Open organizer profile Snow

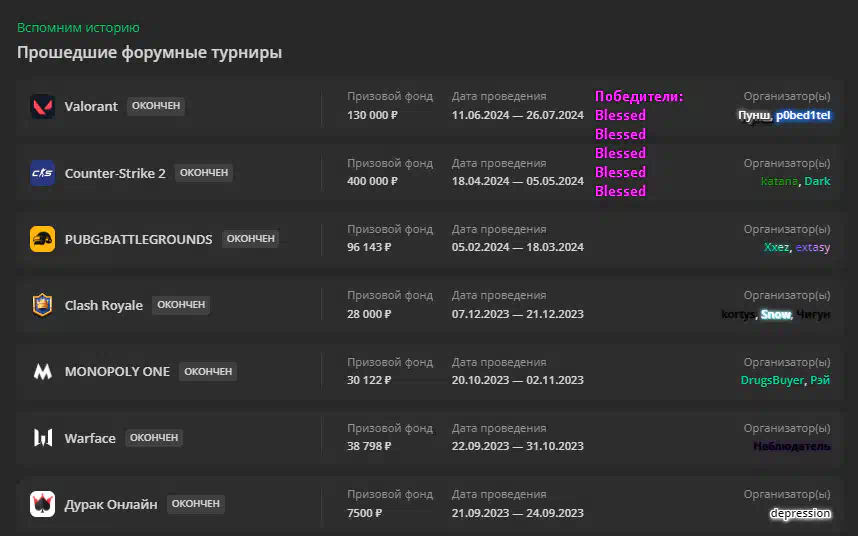click(x=776, y=314)
